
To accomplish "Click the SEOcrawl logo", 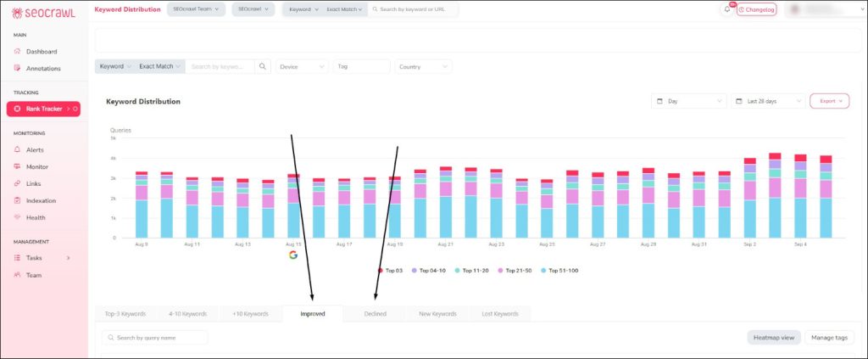I will pos(43,12).
